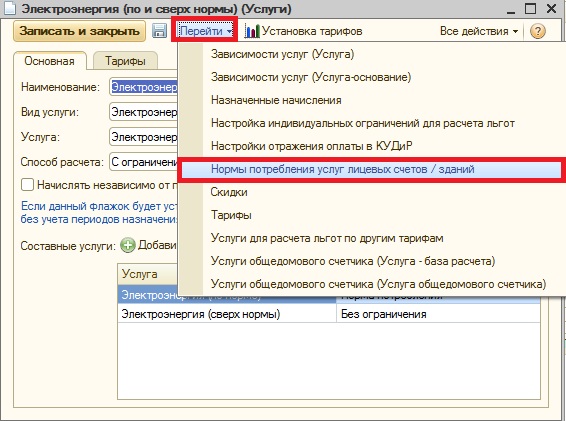The image size is (566, 421).
Task: Click the green plus Add icon
Action: pos(127,246)
